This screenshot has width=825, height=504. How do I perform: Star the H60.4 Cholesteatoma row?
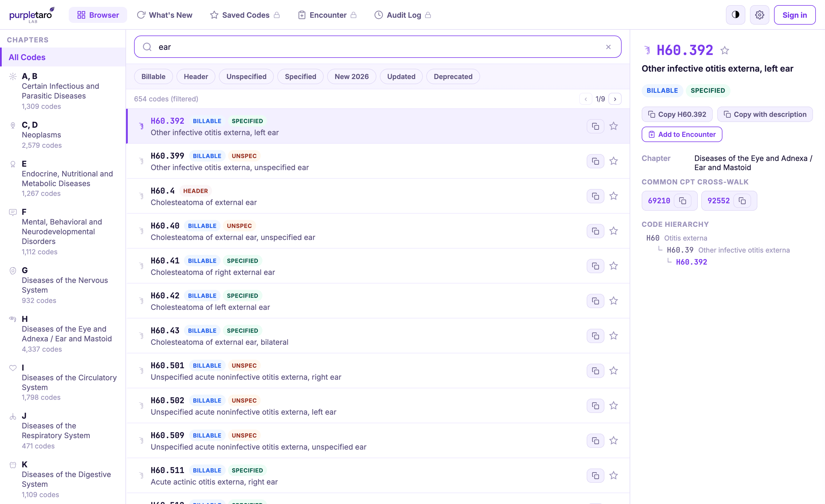click(613, 196)
